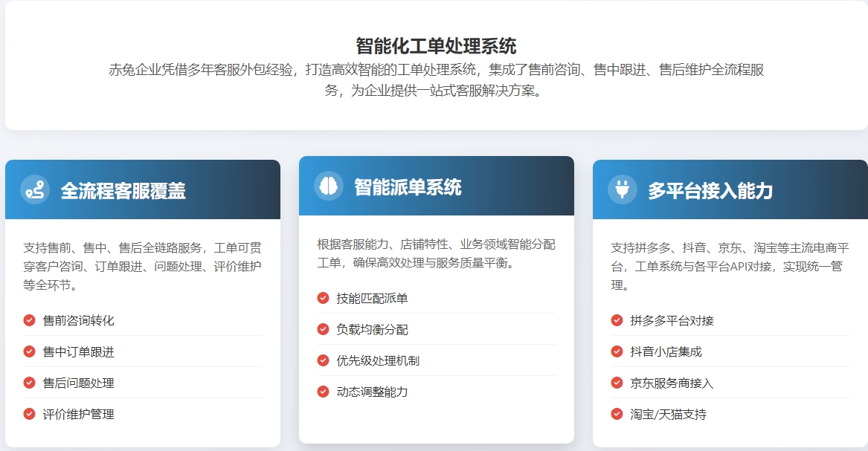The height and width of the screenshot is (451, 868).
Task: Click the 全流程客服覆盖 card title
Action: (x=123, y=190)
